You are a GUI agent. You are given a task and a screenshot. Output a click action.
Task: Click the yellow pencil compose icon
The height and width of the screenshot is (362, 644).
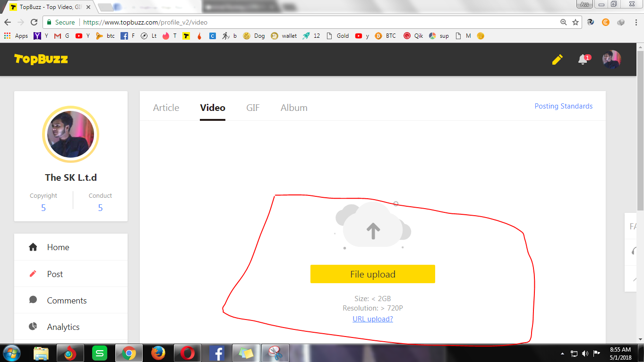coord(558,59)
